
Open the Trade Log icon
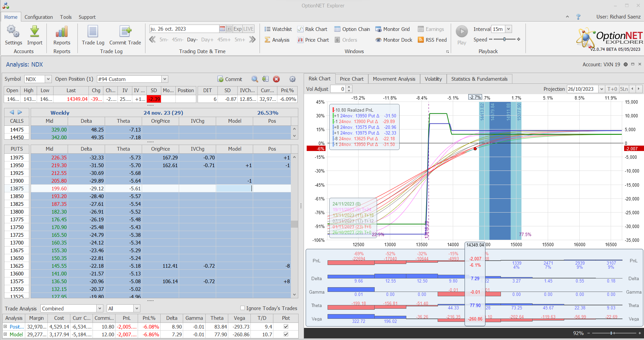click(x=93, y=32)
